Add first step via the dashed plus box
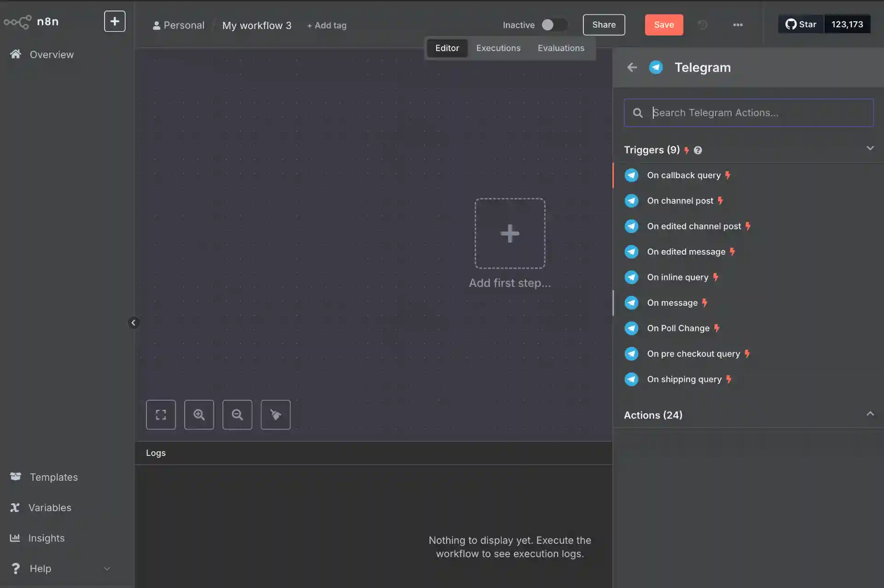Image resolution: width=884 pixels, height=588 pixels. [510, 233]
